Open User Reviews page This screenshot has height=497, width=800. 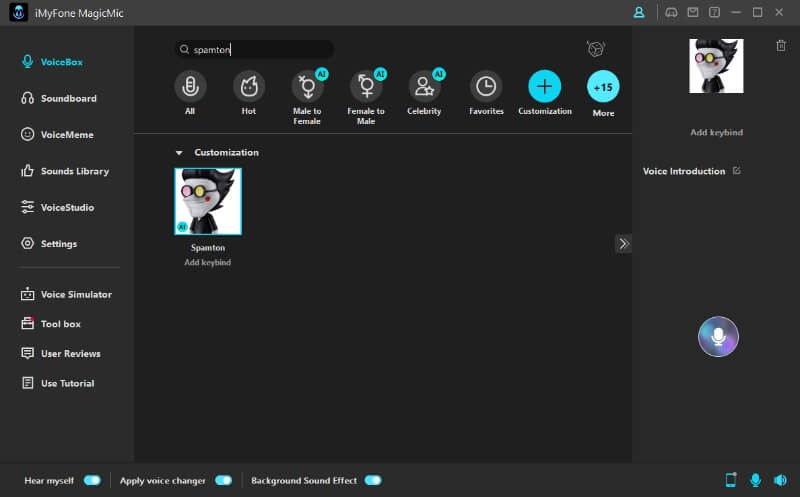pos(61,354)
